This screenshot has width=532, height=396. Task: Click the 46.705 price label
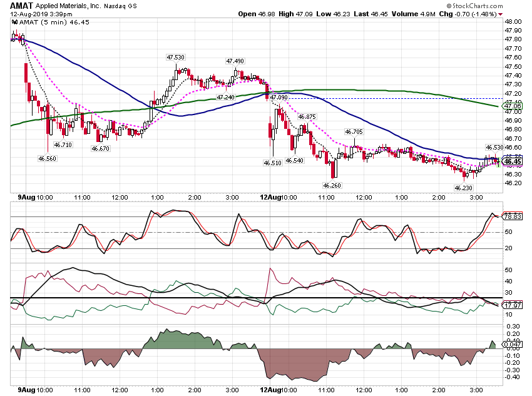point(354,131)
